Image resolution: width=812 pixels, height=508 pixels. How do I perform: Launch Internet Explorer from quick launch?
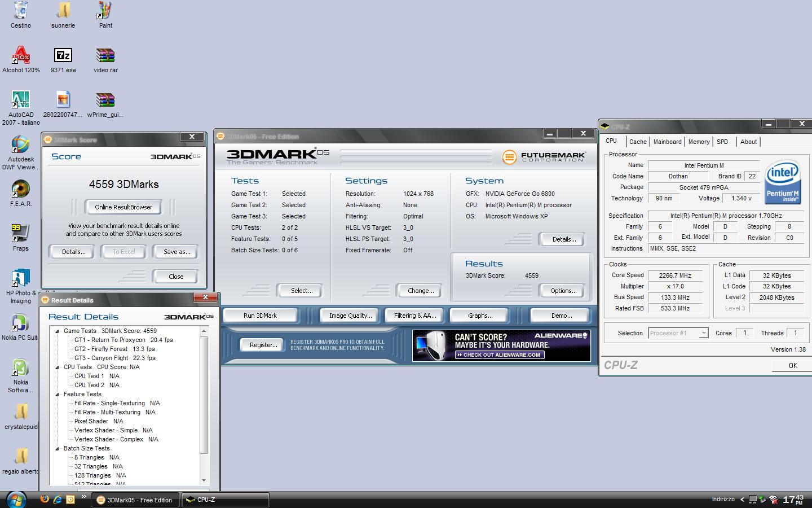58,499
